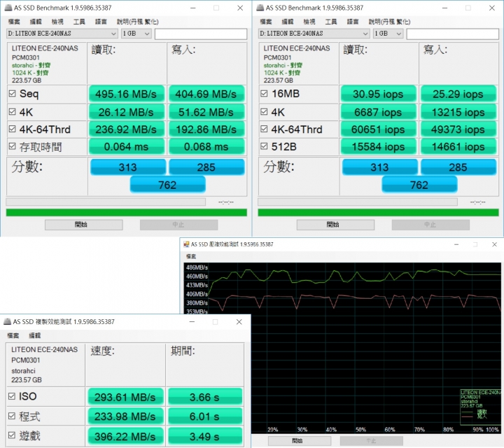Open 檔案 menu in the MB/s benchmark window
504x448 pixels.
[x=14, y=22]
